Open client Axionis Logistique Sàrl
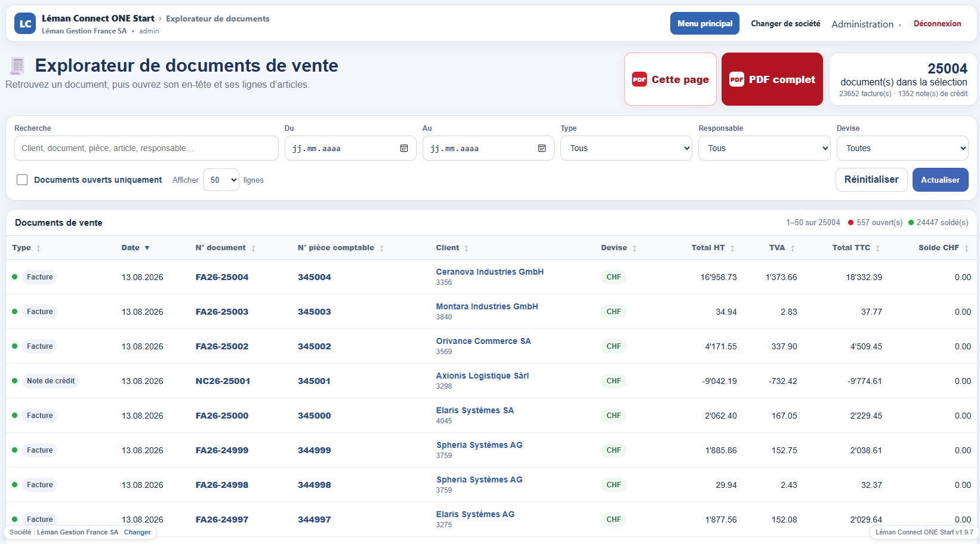Screen dimensions: 980x544 coord(482,376)
